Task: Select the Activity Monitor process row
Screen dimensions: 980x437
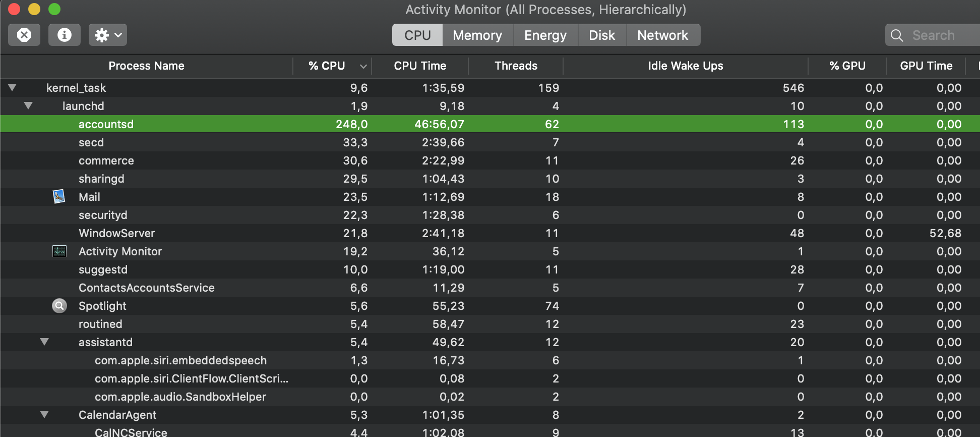Action: (x=490, y=251)
